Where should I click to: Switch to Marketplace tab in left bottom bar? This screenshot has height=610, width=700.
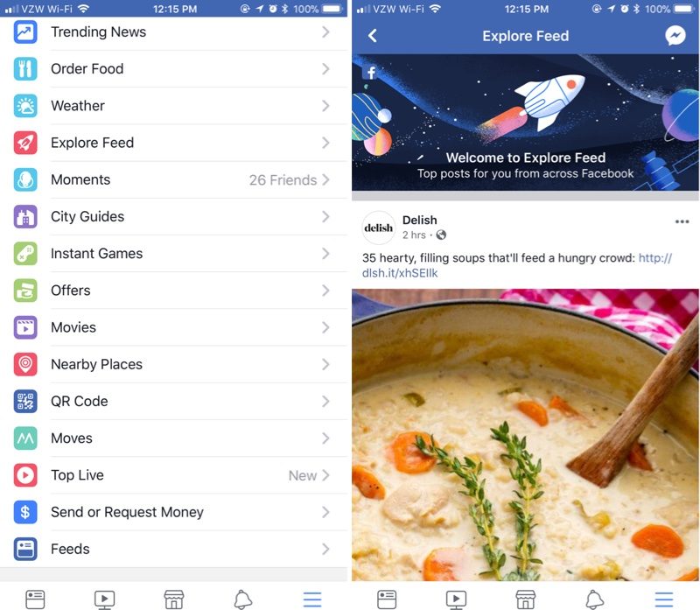coord(173,599)
